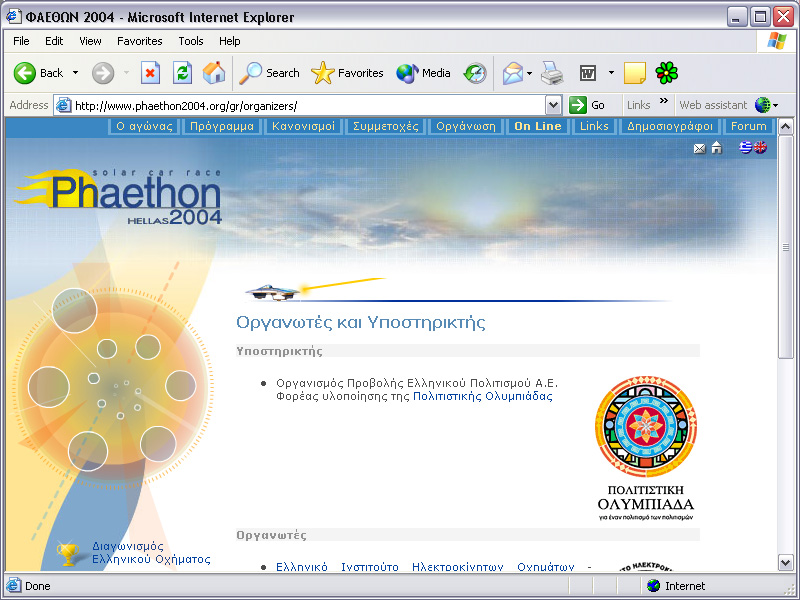Image resolution: width=800 pixels, height=600 pixels.
Task: Click the small house home icon on the page
Action: pos(717,148)
